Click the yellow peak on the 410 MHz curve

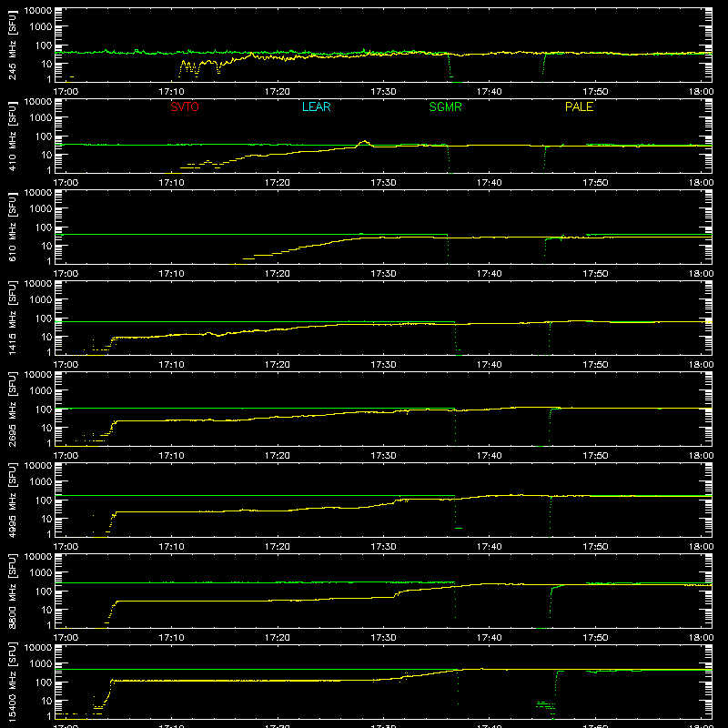click(365, 142)
